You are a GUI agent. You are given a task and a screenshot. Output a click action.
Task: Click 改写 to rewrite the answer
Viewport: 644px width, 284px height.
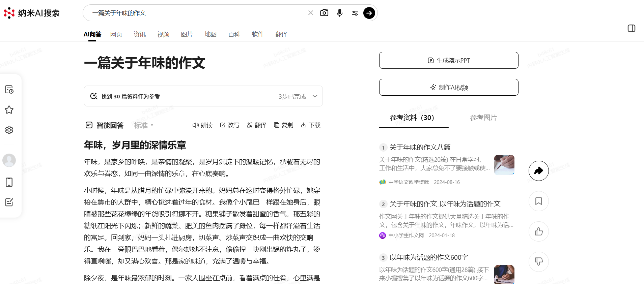pos(229,125)
